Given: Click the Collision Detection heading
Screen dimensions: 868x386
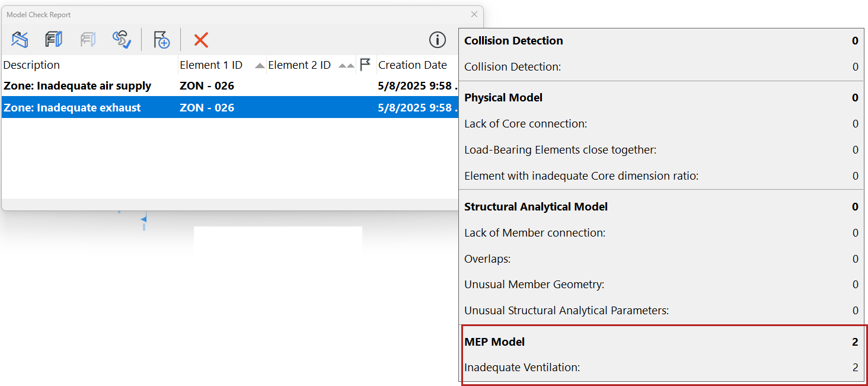Looking at the screenshot, I should (513, 41).
